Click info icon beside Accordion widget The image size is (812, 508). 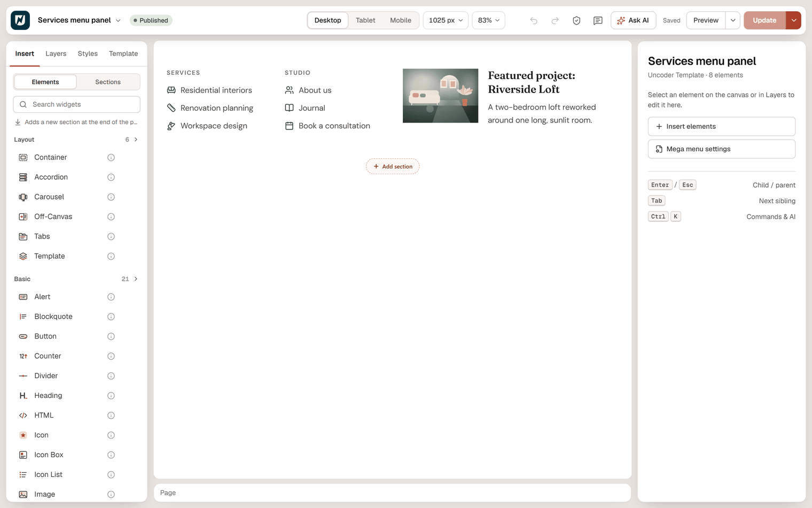tap(111, 177)
